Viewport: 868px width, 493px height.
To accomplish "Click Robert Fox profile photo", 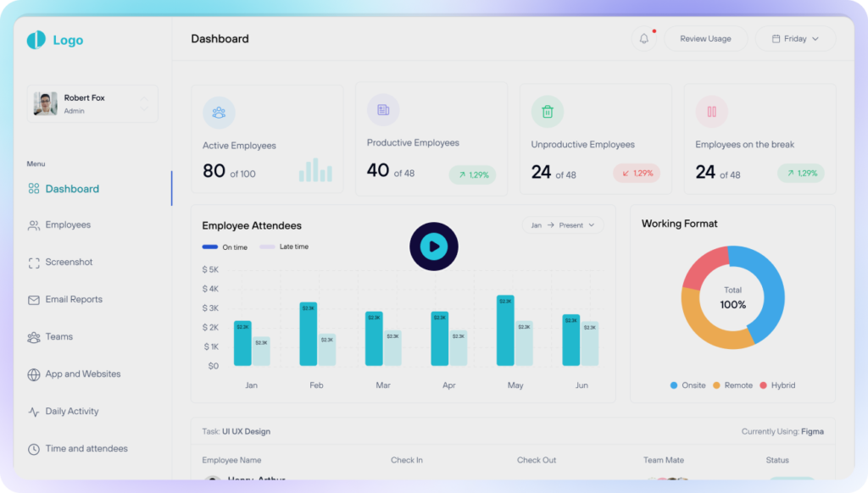I will click(46, 104).
